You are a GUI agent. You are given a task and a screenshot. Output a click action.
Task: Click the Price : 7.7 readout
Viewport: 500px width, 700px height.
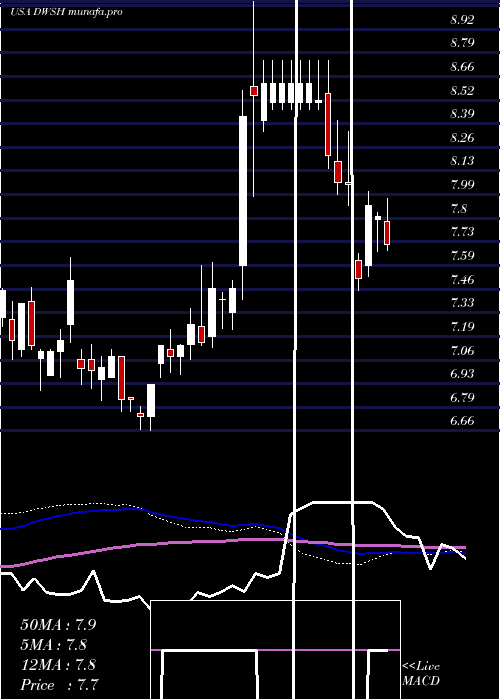pos(59,685)
